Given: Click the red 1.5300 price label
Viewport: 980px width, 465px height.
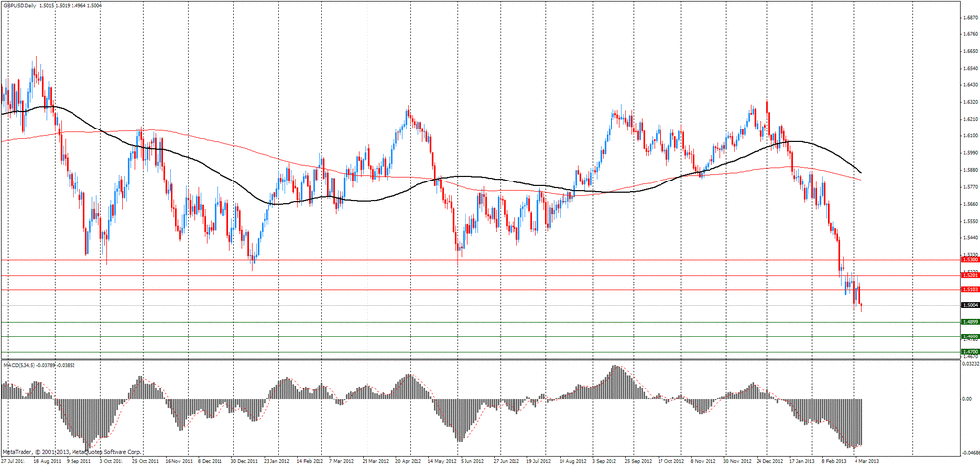Looking at the screenshot, I should 967,261.
